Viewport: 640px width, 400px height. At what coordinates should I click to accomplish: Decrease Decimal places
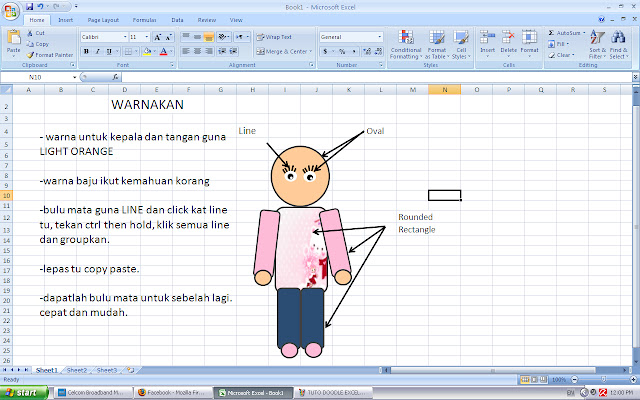click(x=378, y=51)
